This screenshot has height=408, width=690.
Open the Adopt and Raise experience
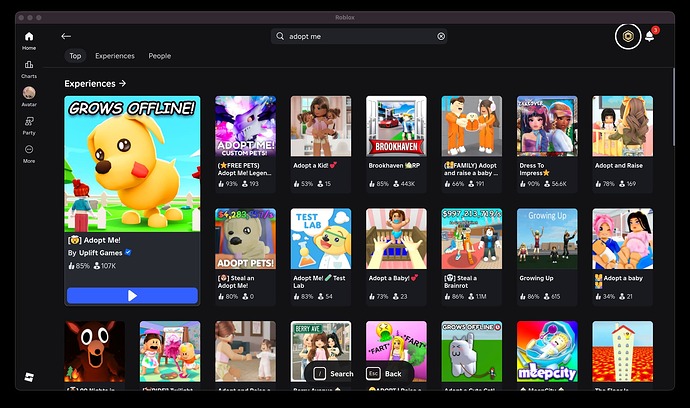623,144
